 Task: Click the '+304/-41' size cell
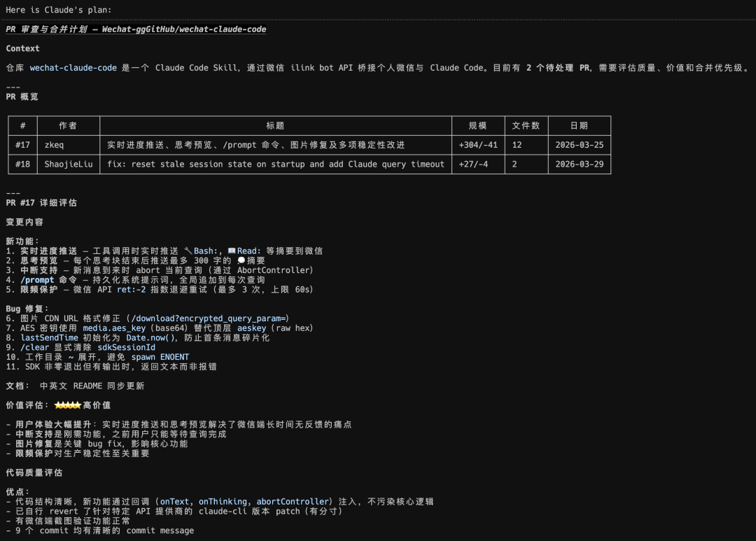478,145
